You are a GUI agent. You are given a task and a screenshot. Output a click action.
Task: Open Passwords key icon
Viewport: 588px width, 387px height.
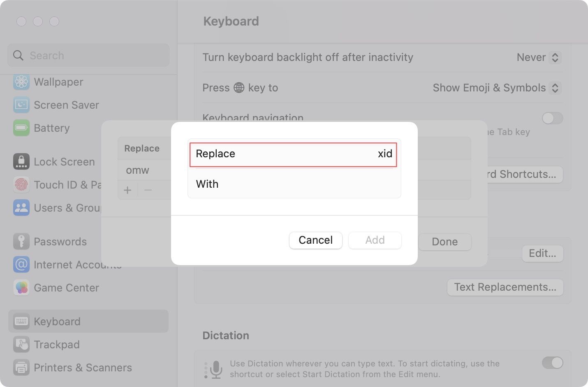[21, 242]
